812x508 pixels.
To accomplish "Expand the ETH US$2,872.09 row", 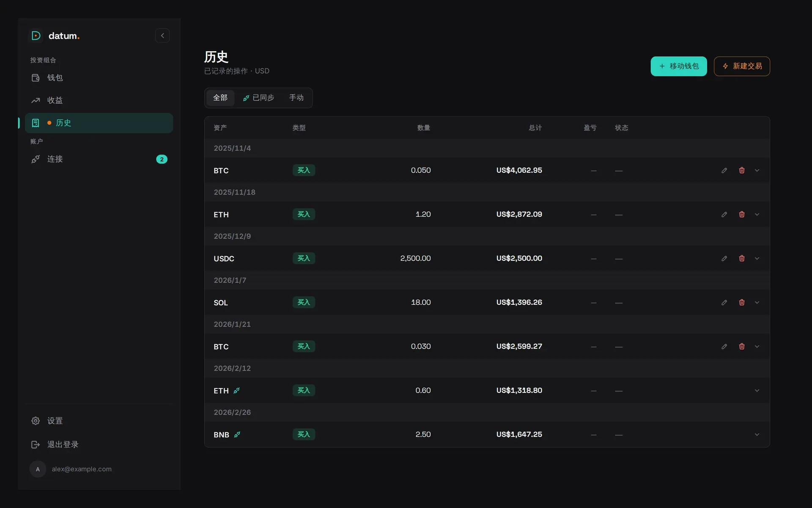I will [x=757, y=214].
